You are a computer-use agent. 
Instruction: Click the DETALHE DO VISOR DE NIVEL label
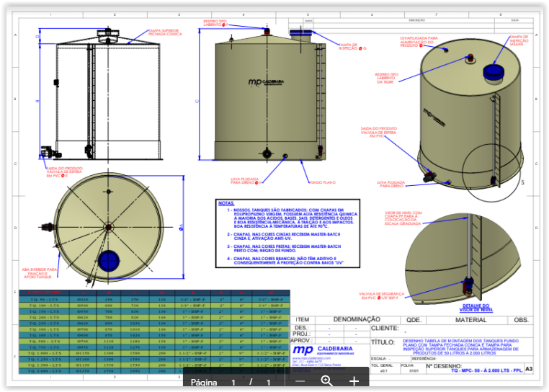pyautogui.click(x=474, y=307)
